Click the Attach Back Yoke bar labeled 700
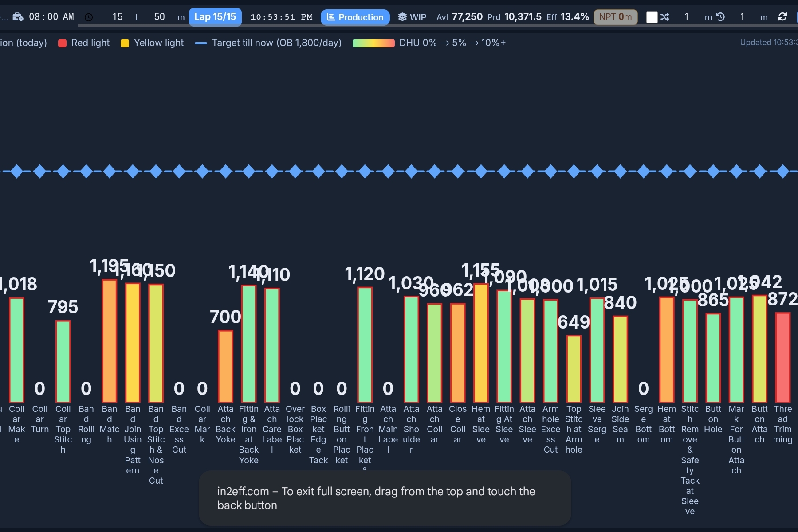Screen dimensions: 798x532 [x=225, y=366]
